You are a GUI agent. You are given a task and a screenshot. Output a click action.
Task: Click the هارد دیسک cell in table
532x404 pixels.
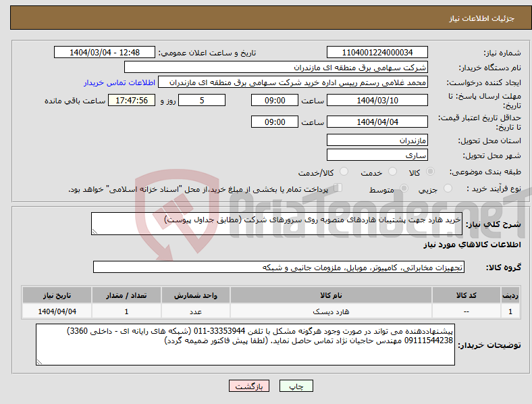[331, 311]
